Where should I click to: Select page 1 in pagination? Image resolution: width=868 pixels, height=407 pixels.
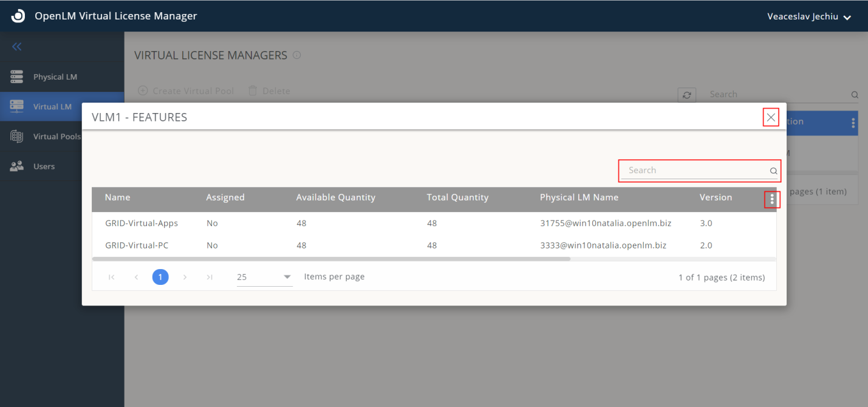click(160, 277)
